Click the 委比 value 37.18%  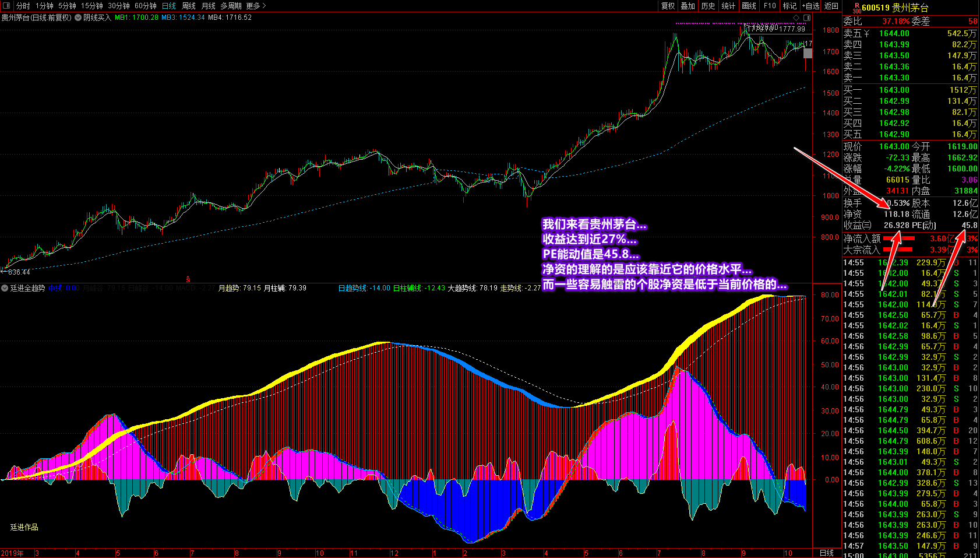896,21
